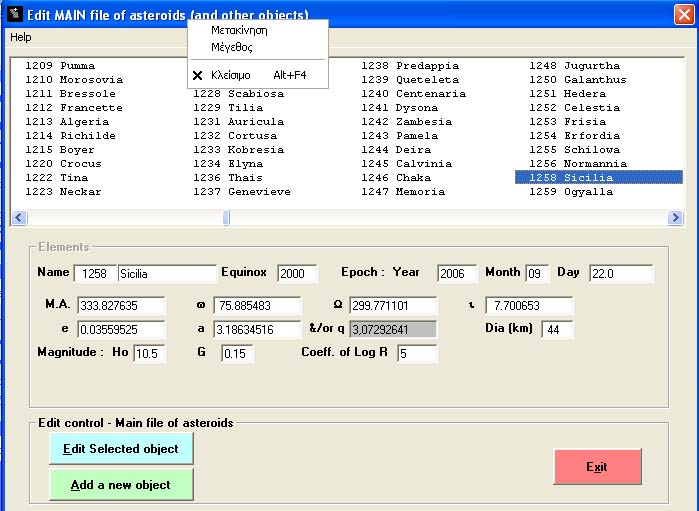The height and width of the screenshot is (511, 699).
Task: Click the Dia (km) field 44
Action: 557,330
